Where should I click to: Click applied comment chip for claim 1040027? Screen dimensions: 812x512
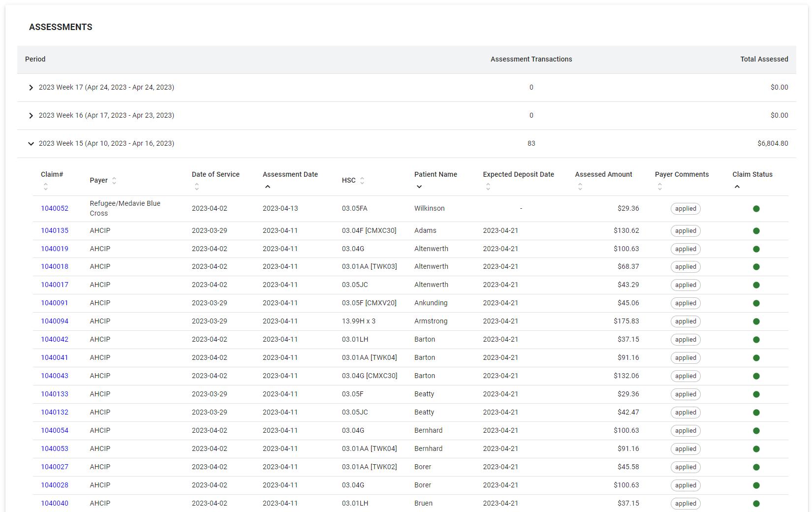[x=686, y=467]
